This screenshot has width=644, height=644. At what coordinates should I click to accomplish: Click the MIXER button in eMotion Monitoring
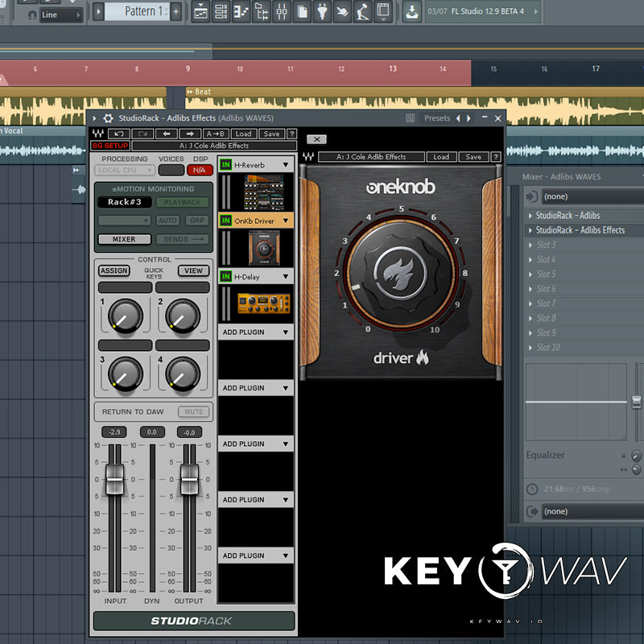point(125,239)
